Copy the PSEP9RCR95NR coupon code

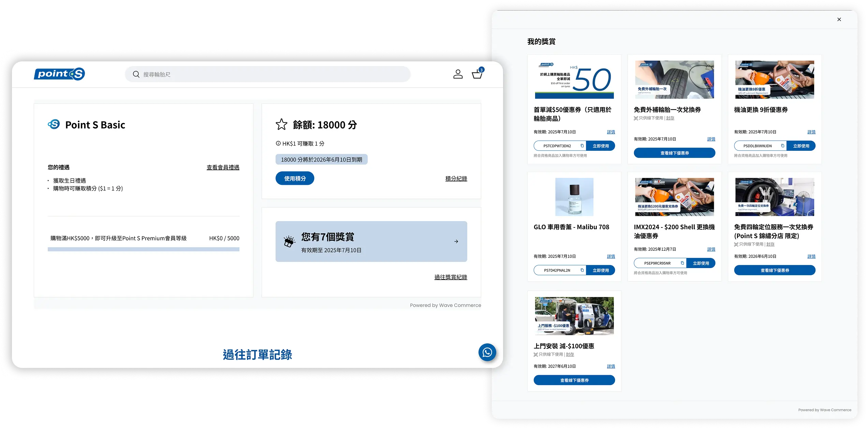(x=682, y=263)
